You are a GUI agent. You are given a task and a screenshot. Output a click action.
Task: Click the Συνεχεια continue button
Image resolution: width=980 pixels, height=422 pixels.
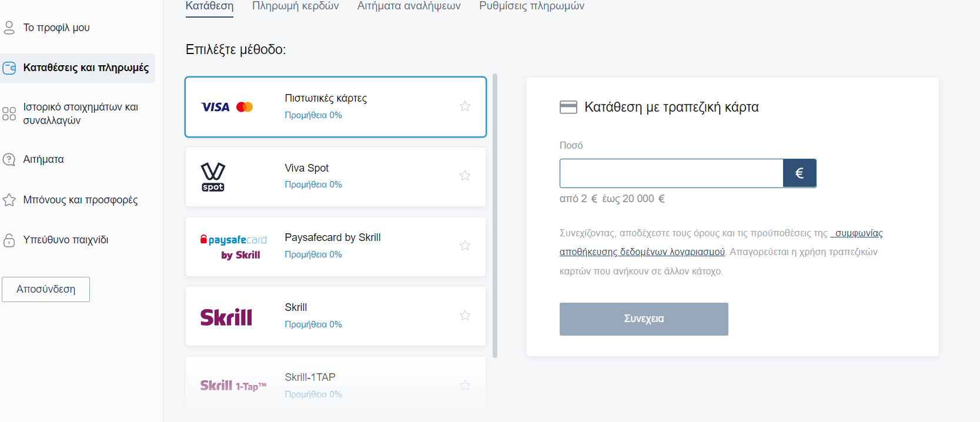coord(644,319)
